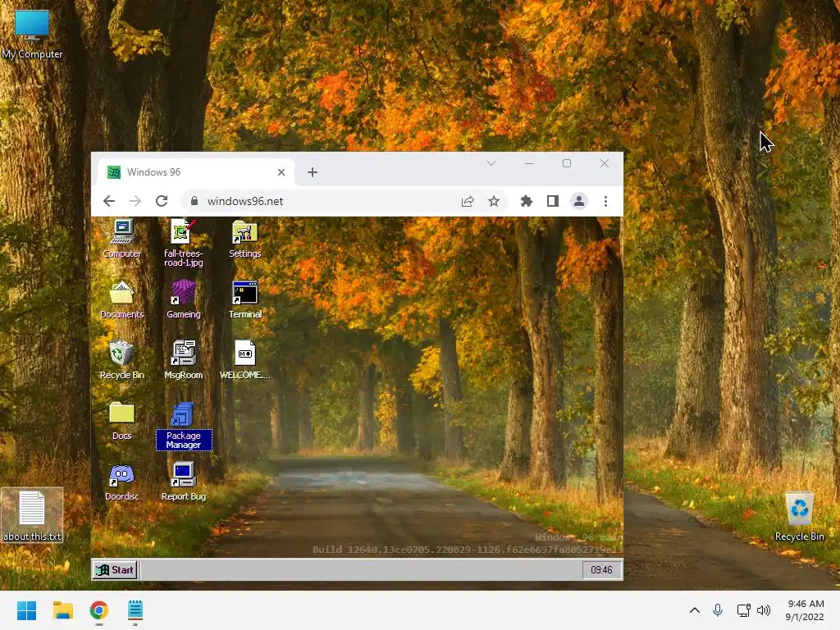Click the Notepad taskbar icon
The image size is (840, 630).
(135, 610)
